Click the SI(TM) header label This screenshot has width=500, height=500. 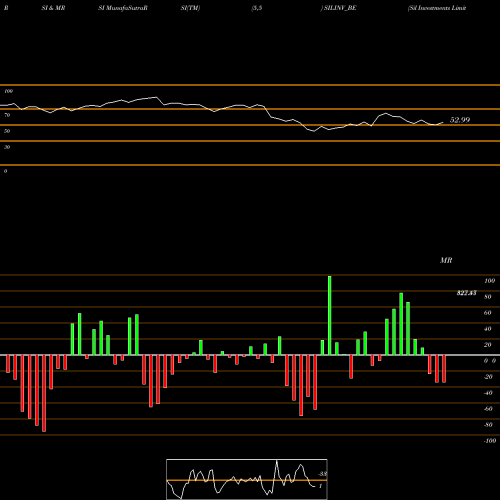190,8
